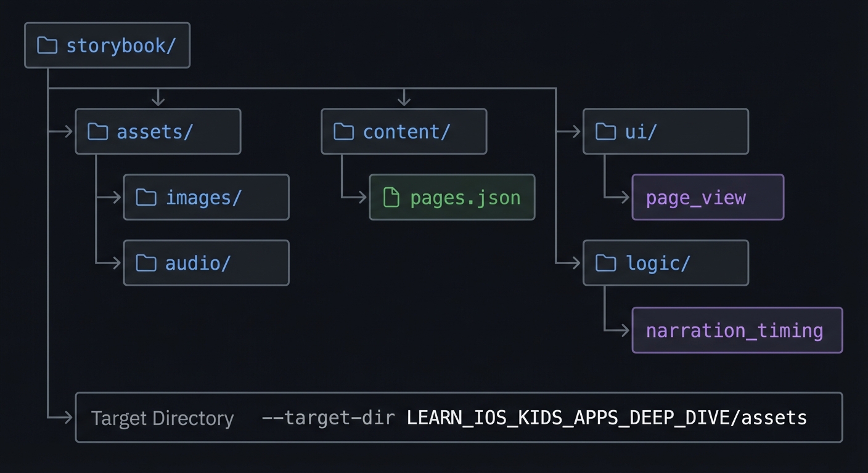Select the audio/ folder icon

[x=146, y=262]
